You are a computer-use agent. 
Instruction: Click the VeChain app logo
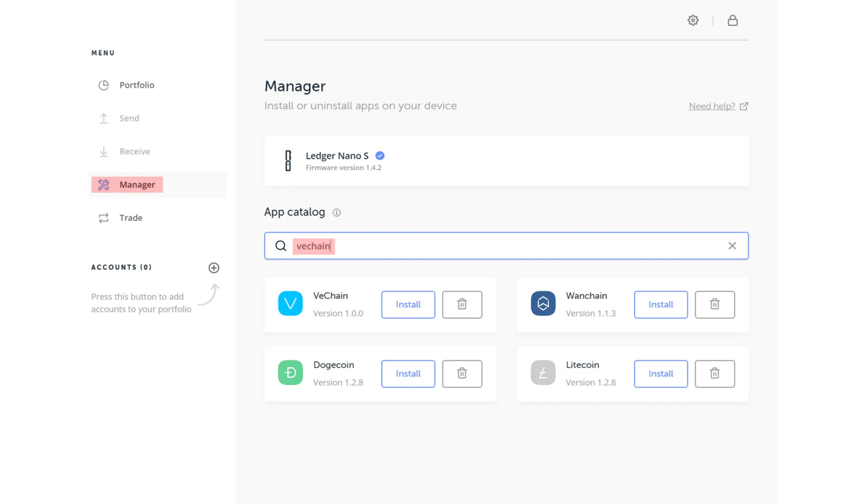click(290, 304)
